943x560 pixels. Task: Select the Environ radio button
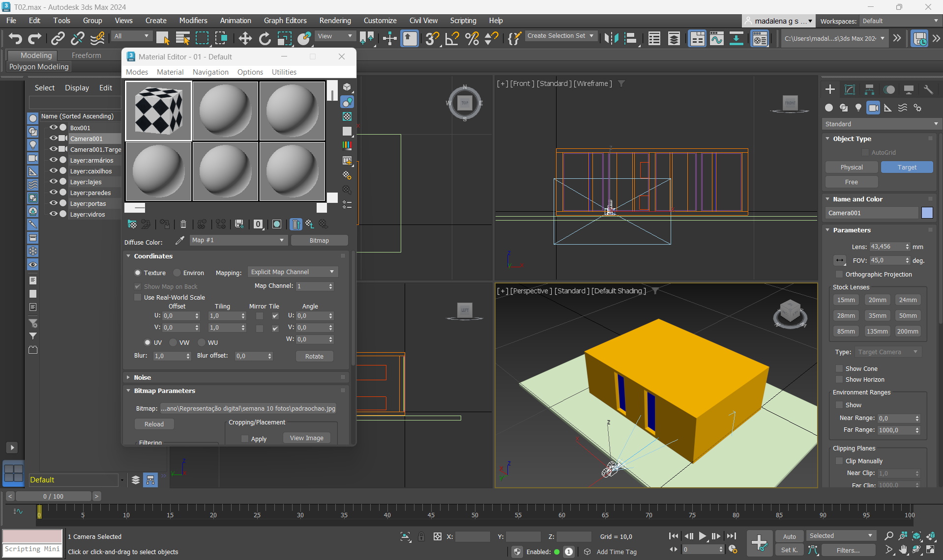(177, 273)
